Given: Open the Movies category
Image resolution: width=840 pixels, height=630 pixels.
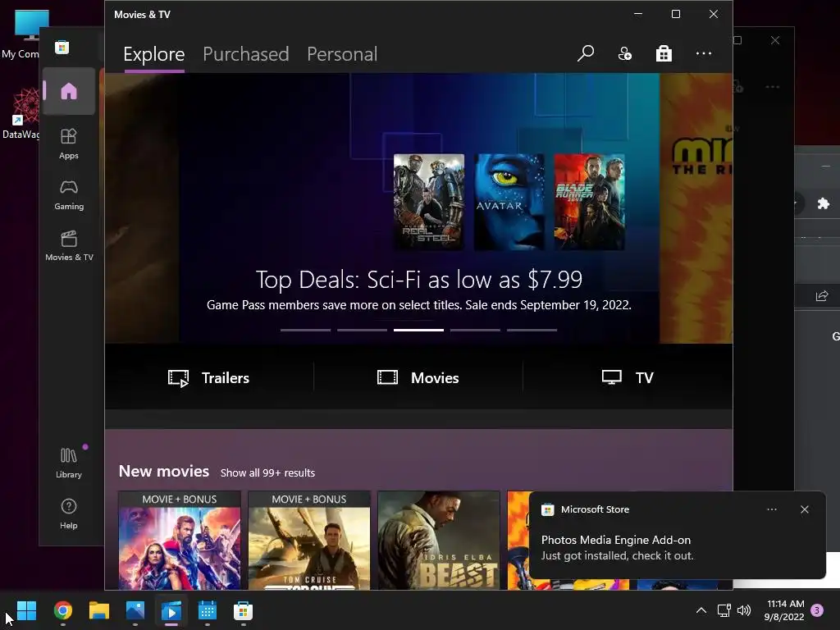Looking at the screenshot, I should [x=418, y=377].
